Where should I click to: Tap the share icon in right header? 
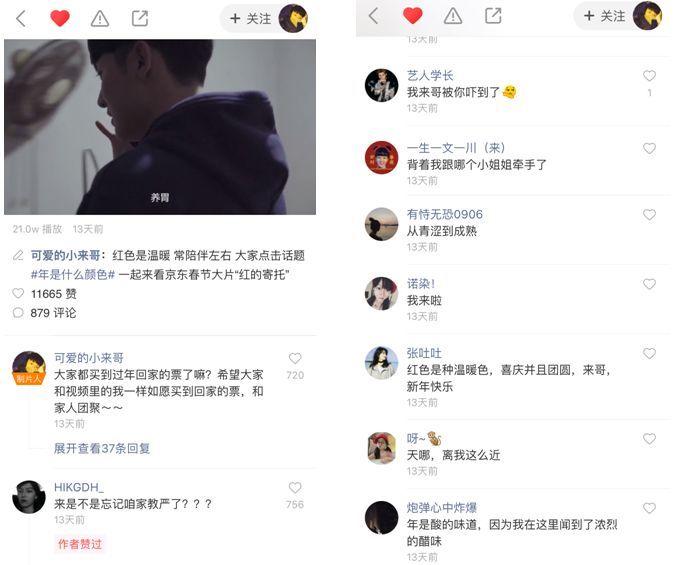pyautogui.click(x=493, y=16)
